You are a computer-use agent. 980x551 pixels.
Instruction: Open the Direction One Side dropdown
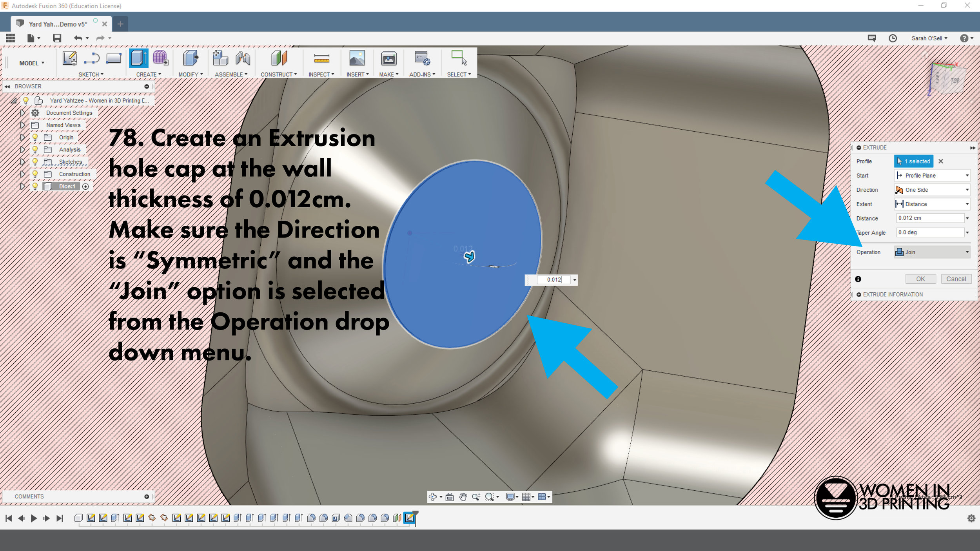(932, 190)
